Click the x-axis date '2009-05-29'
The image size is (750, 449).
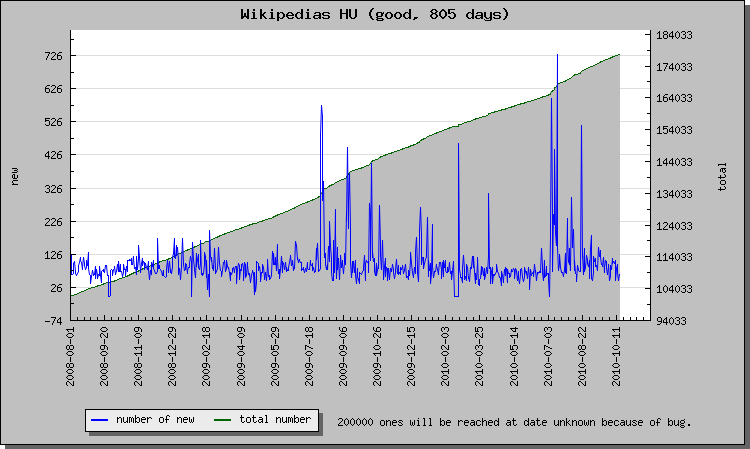point(275,357)
